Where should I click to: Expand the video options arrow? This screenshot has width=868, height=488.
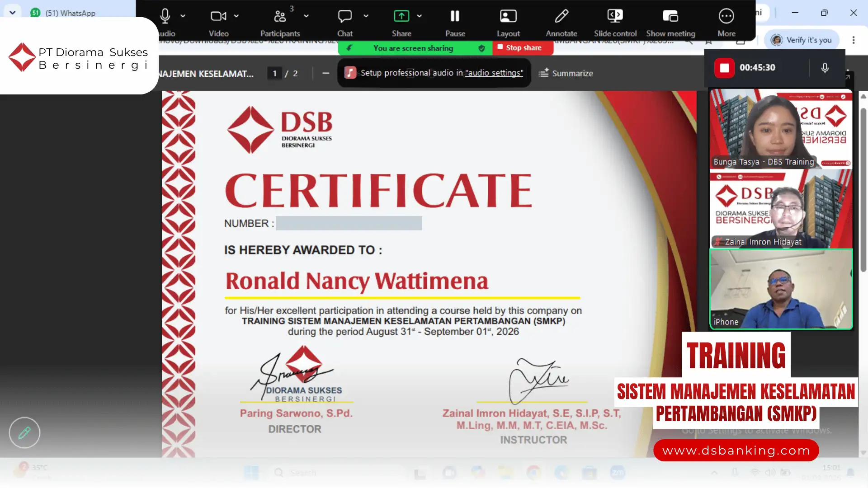236,16
